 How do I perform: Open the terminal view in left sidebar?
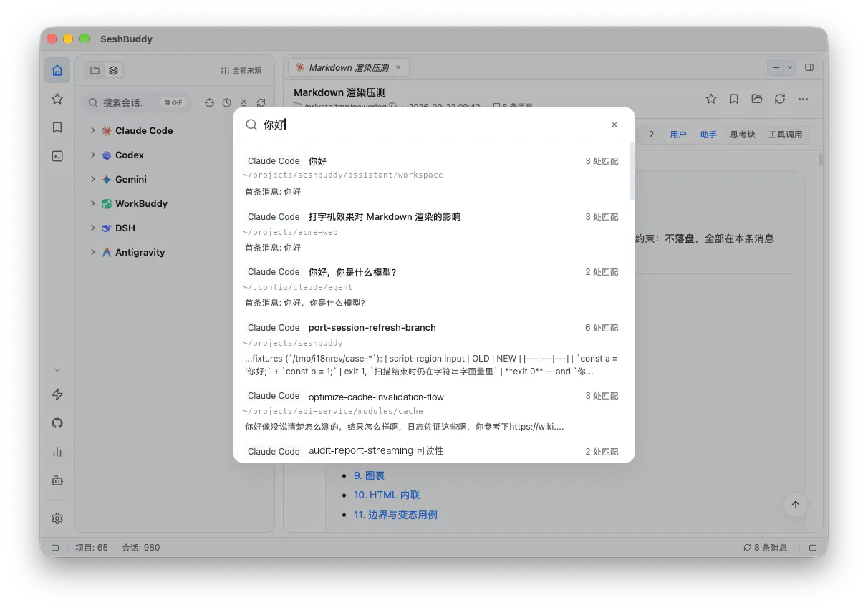(57, 156)
